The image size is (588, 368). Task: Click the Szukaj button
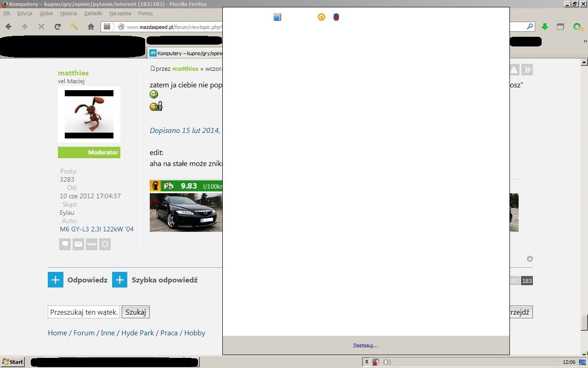136,312
